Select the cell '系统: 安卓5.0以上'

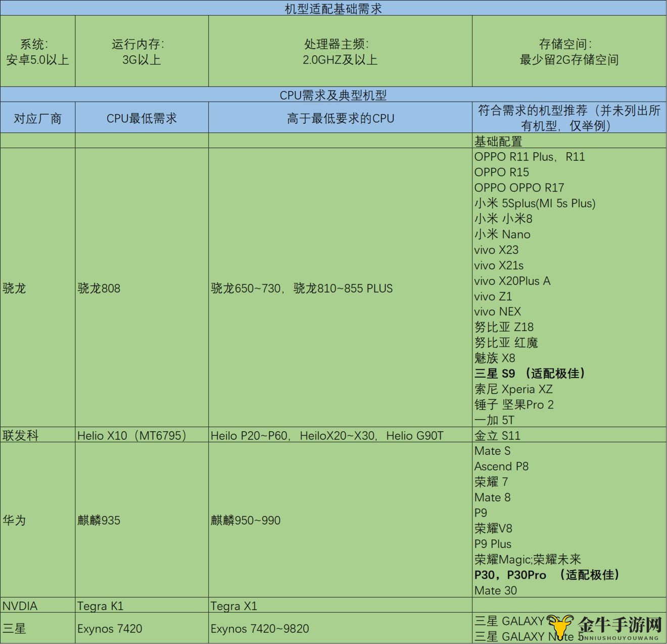pyautogui.click(x=38, y=51)
